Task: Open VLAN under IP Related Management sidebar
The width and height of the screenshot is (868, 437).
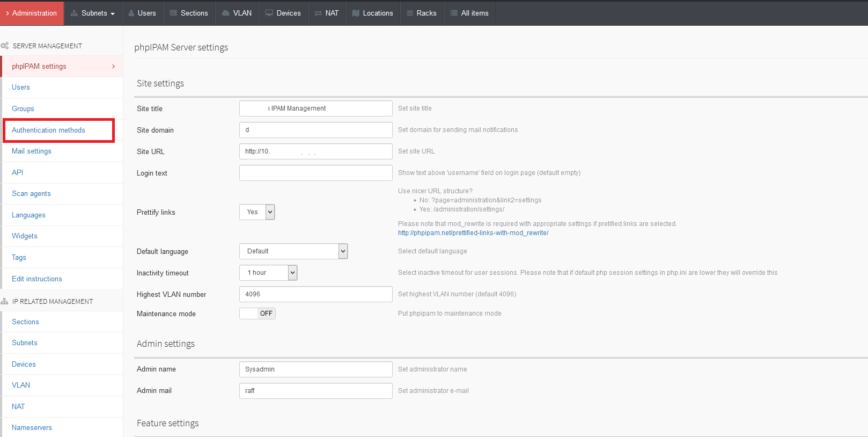Action: 62,385
